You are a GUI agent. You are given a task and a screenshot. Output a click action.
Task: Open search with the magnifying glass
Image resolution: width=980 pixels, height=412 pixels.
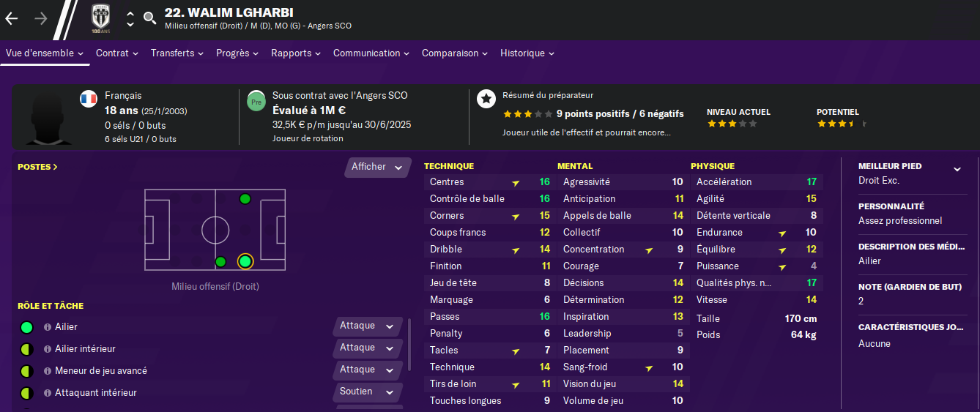(150, 18)
